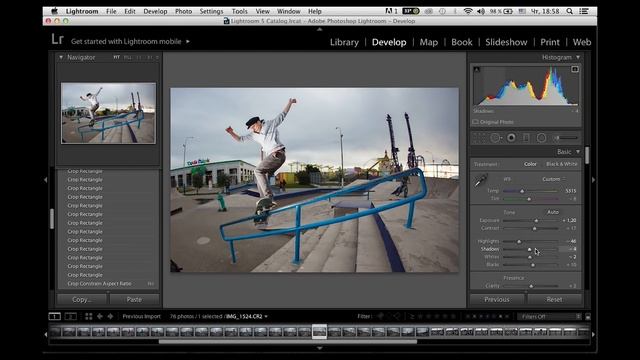Switch to main window display icon 1
Image resolution: width=640 pixels, height=360 pixels.
pyautogui.click(x=55, y=316)
